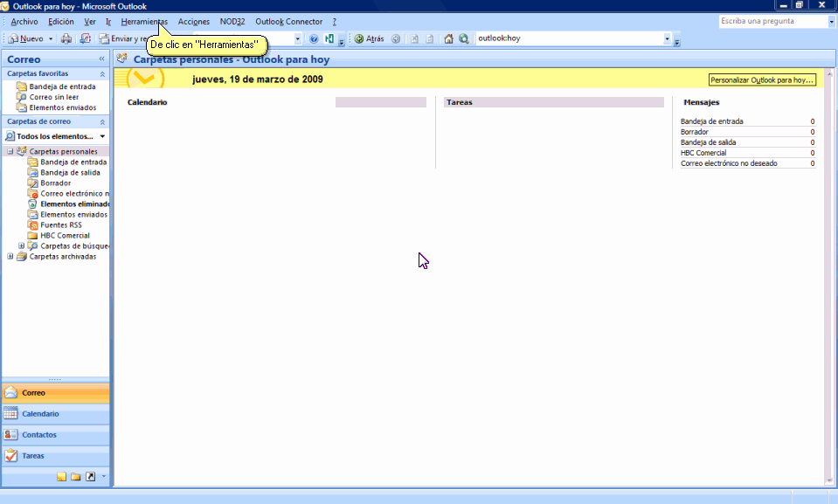Click the address book icon in toolbar

coord(85,38)
